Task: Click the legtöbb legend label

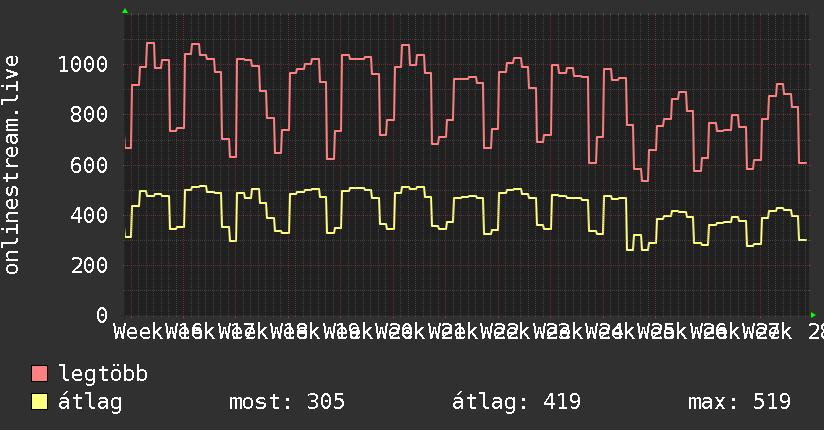Action: (x=103, y=374)
